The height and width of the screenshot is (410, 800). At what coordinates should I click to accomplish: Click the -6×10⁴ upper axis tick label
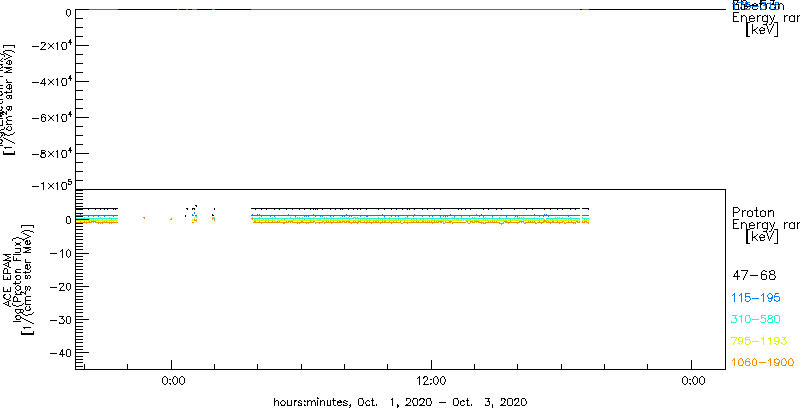click(51, 117)
